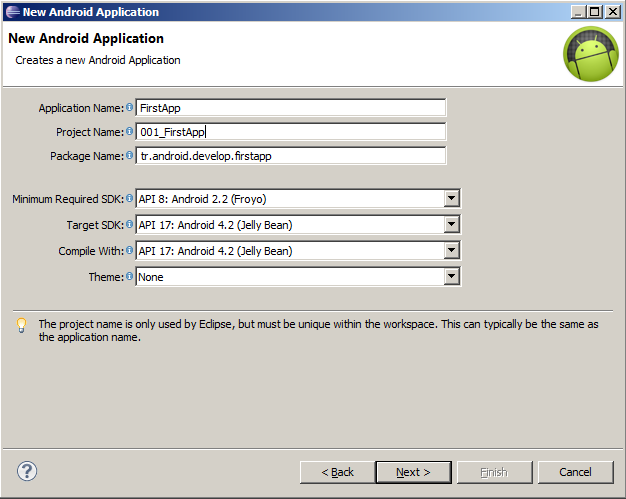Open the Minimum Required SDK dropdown arrow

(452, 198)
